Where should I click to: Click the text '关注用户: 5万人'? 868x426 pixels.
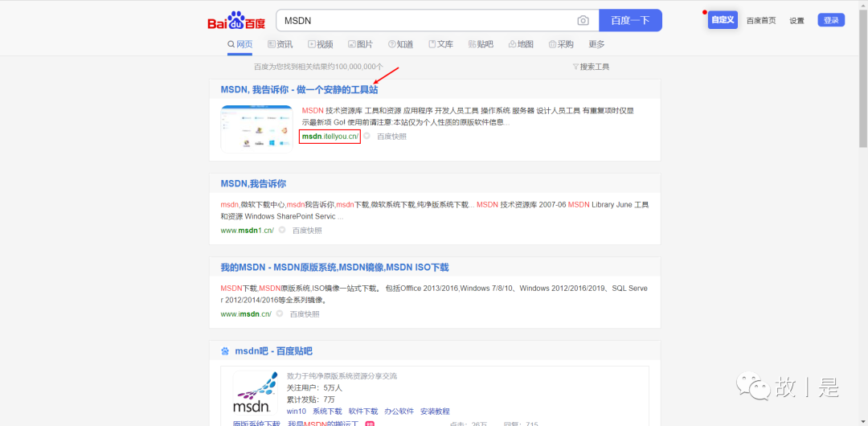pos(314,387)
